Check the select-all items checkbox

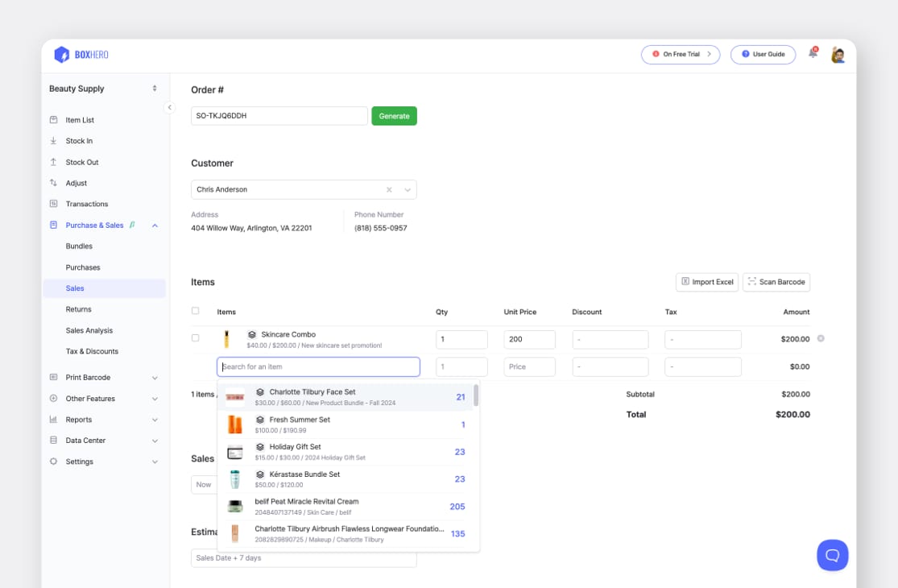[x=196, y=312]
